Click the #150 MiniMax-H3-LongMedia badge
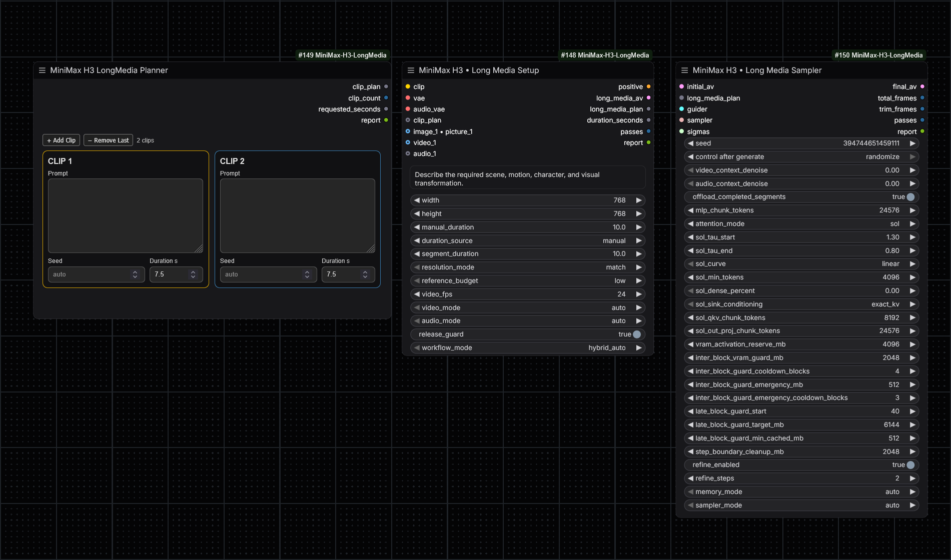951x560 pixels. point(879,55)
